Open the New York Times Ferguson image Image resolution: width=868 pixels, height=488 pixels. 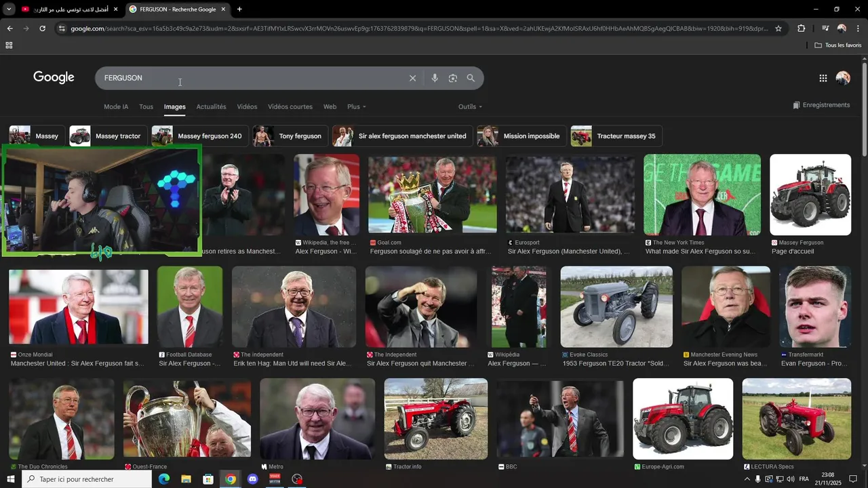(x=702, y=195)
